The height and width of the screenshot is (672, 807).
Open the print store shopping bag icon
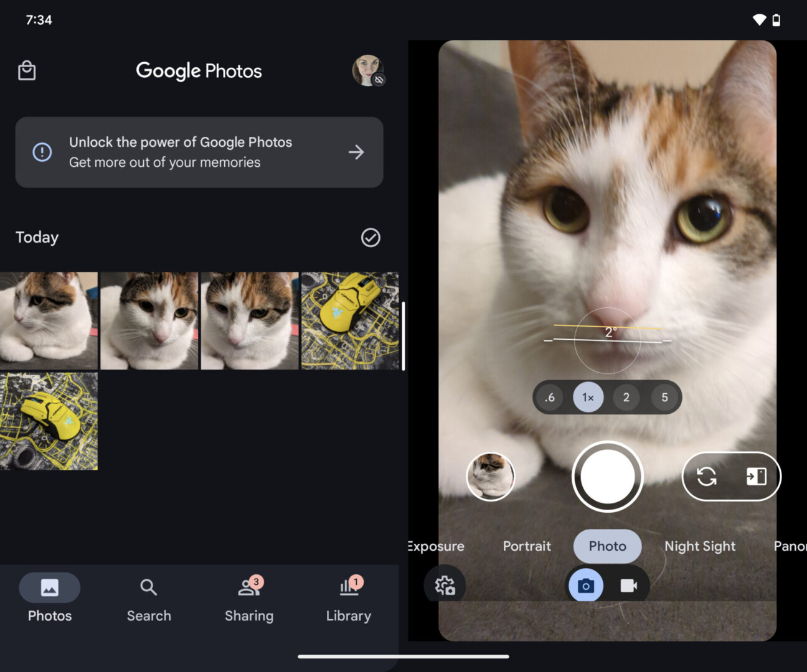click(x=27, y=71)
